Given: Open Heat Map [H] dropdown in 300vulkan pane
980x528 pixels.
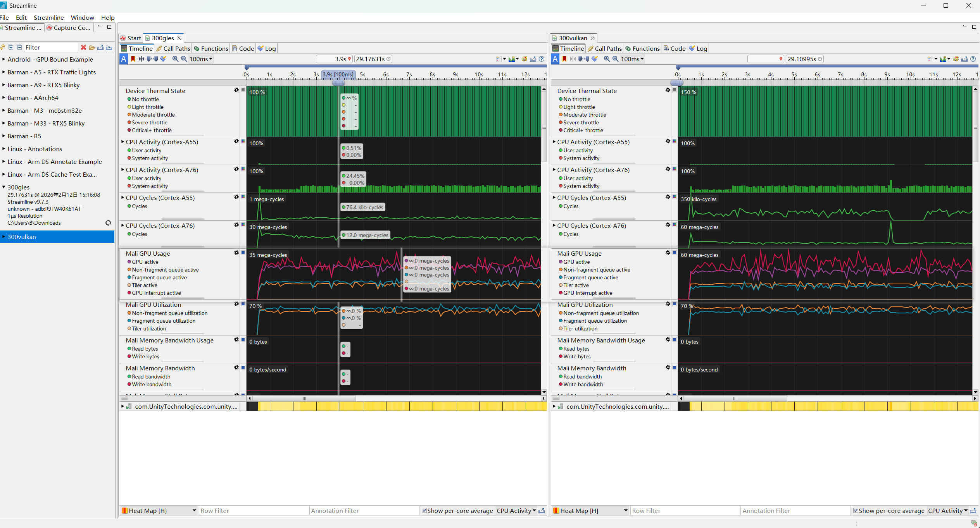Looking at the screenshot, I should point(625,511).
